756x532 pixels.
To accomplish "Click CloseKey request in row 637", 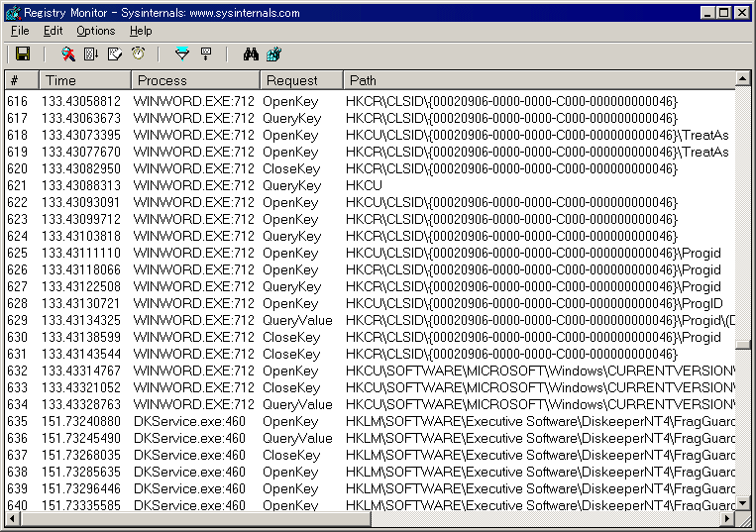I will (291, 456).
